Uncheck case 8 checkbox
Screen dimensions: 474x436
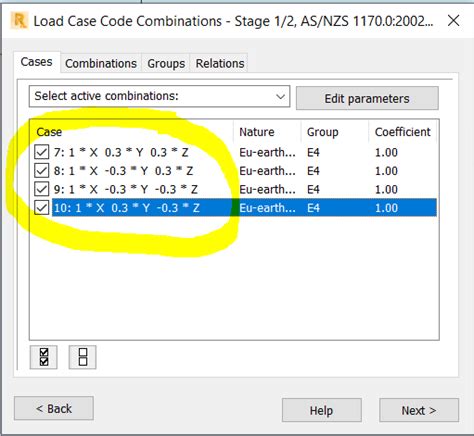click(42, 171)
